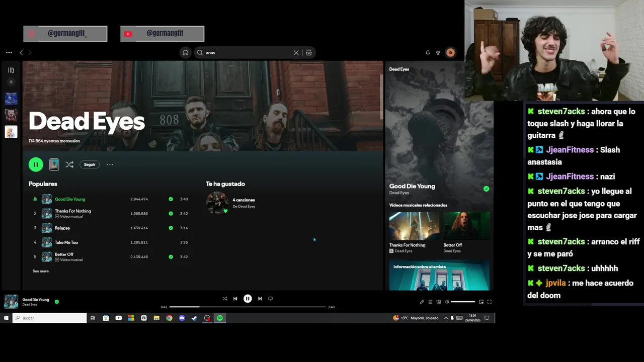This screenshot has width=644, height=362.
Task: Open the Dead Eyes header in right panel
Action: pyautogui.click(x=399, y=69)
